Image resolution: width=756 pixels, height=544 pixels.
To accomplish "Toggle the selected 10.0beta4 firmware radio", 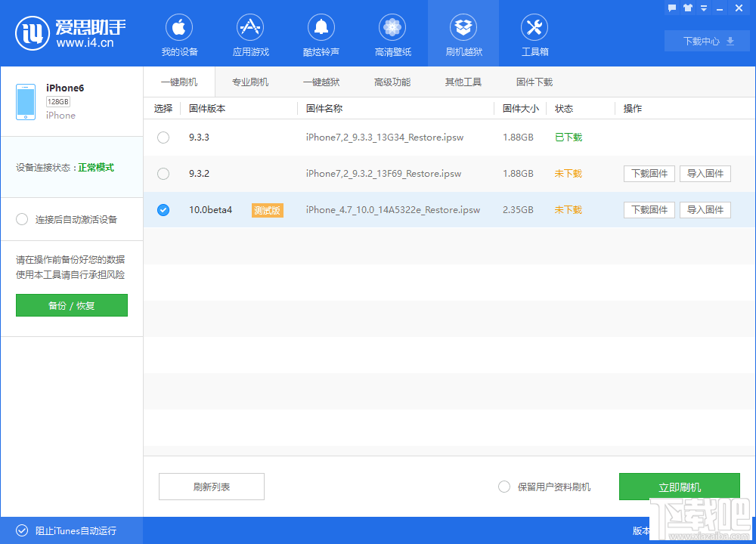I will [x=163, y=210].
